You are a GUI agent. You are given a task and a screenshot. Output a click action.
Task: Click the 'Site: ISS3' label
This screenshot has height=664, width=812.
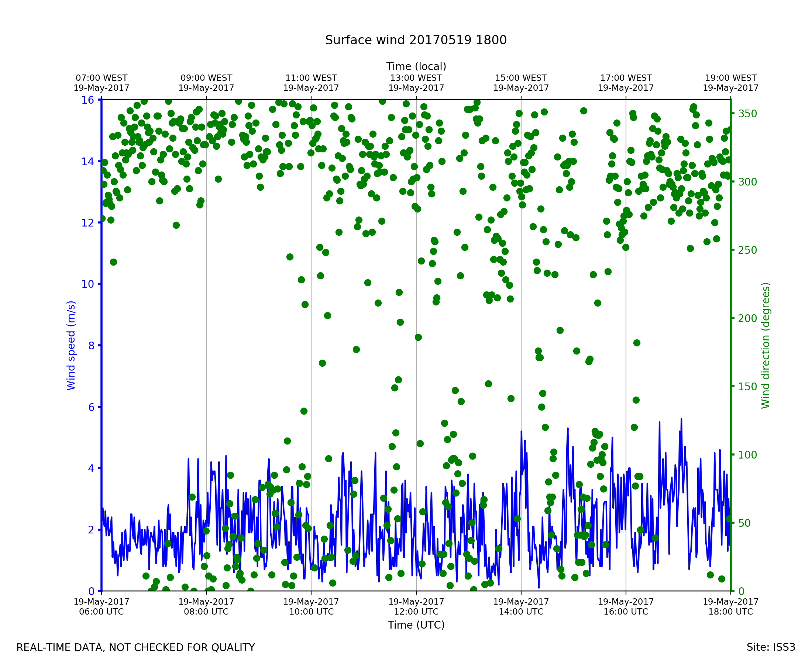[x=771, y=647]
